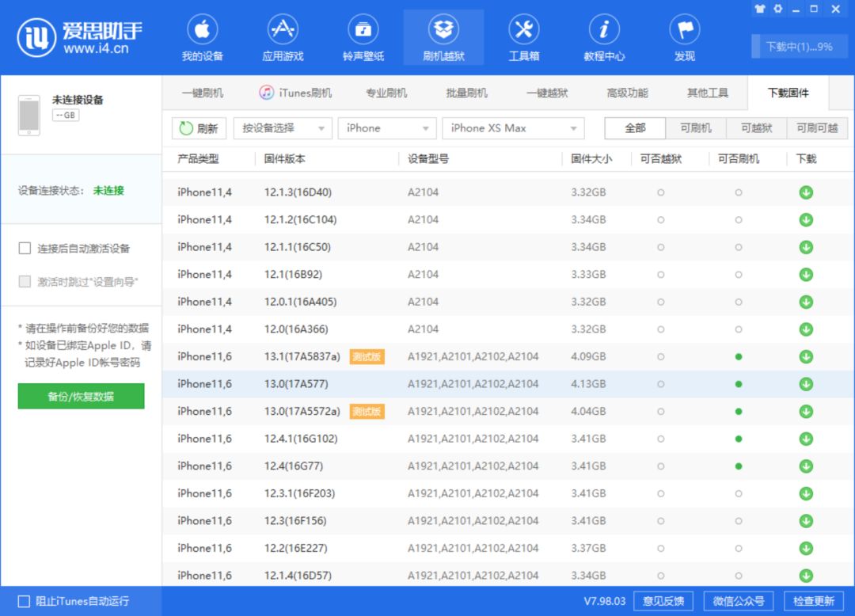855x616 pixels.
Task: Click the 固件版本 column header
Action: pos(285,158)
